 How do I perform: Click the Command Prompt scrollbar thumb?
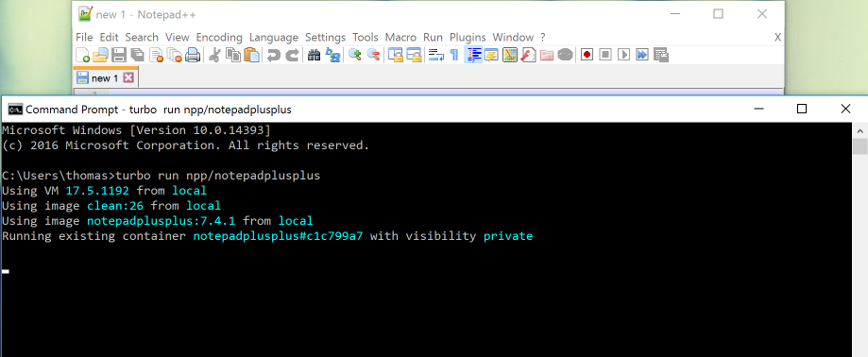[x=859, y=146]
